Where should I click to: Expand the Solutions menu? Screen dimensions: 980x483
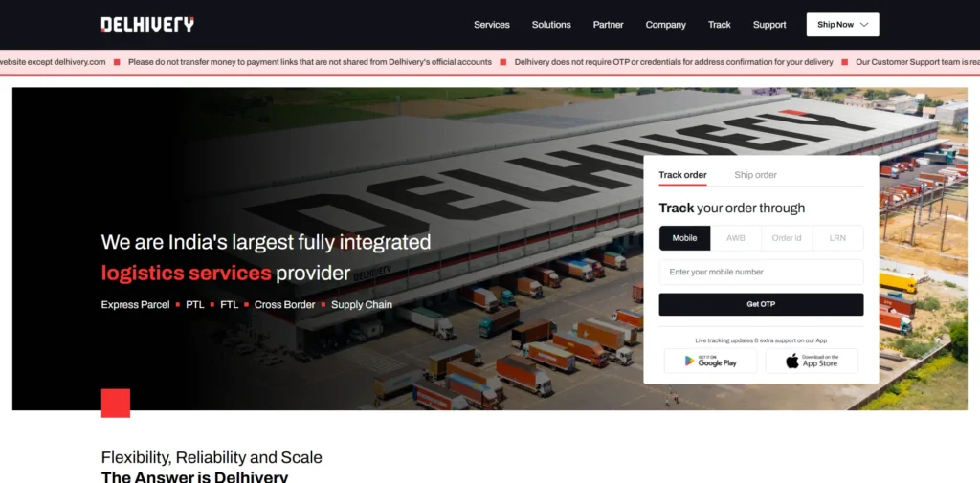click(551, 25)
